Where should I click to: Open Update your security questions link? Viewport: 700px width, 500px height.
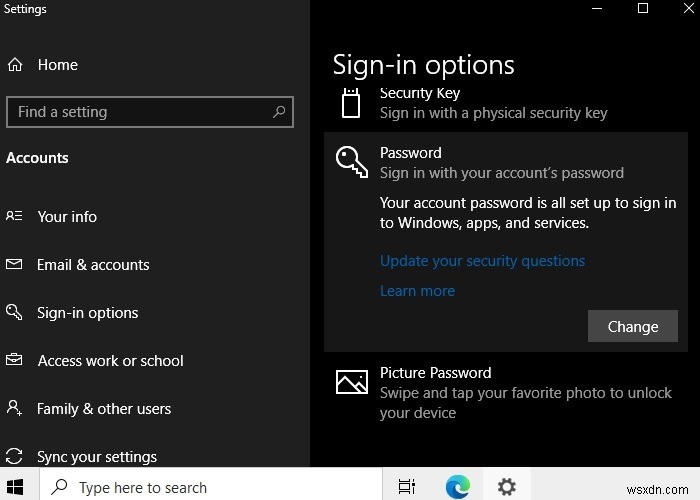click(482, 261)
